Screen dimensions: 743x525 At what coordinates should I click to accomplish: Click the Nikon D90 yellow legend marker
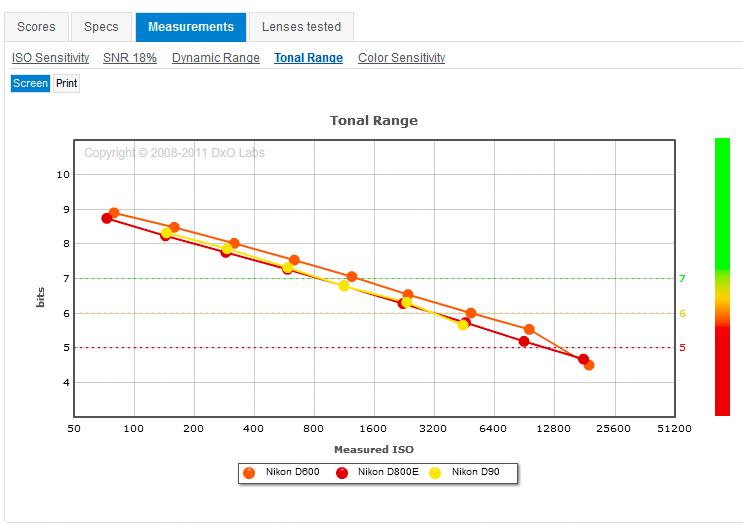click(x=435, y=472)
